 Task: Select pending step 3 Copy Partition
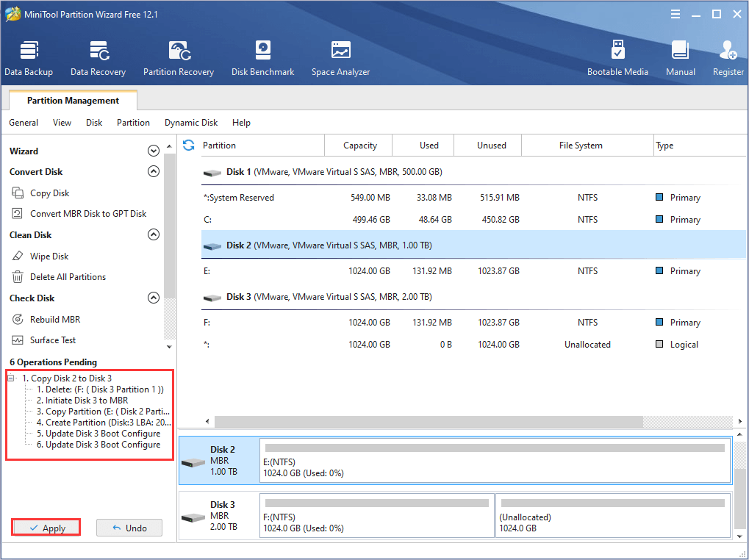(x=103, y=412)
